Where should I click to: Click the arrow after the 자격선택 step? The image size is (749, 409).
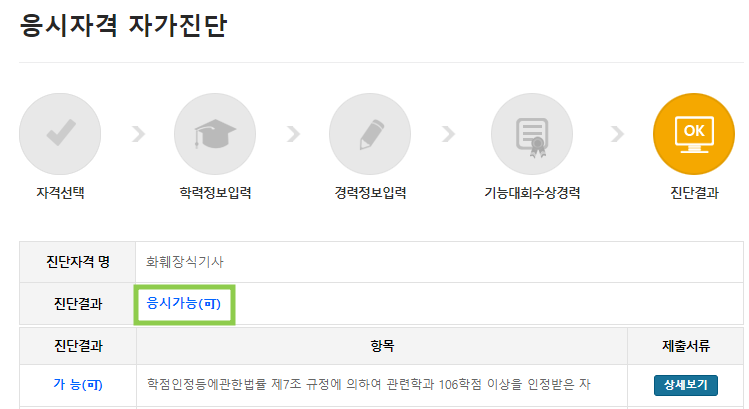[138, 134]
